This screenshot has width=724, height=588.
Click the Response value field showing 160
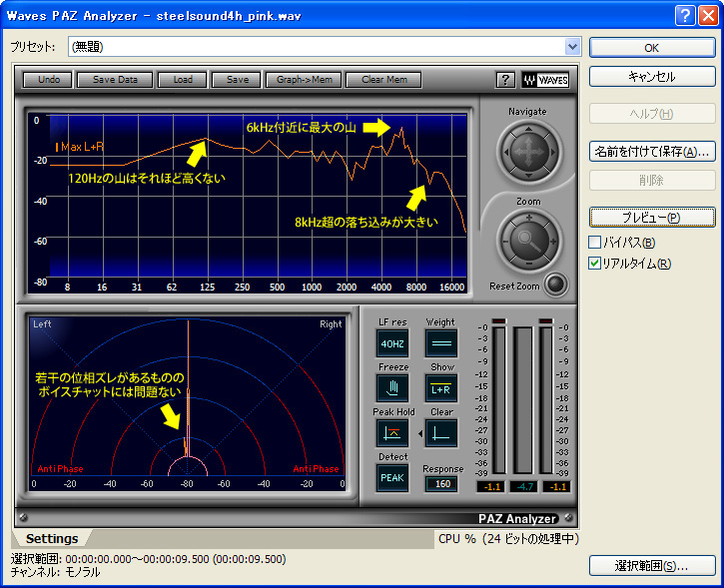441,484
